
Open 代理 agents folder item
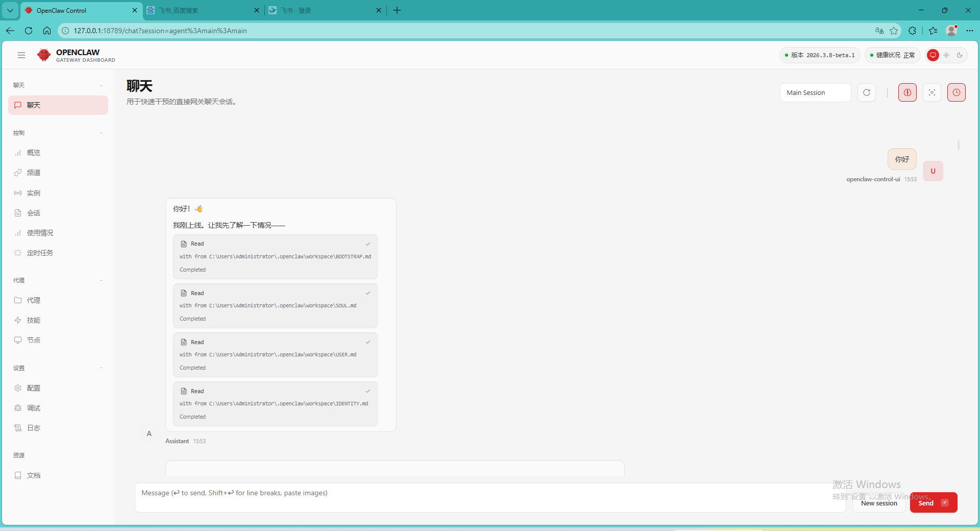coord(58,300)
